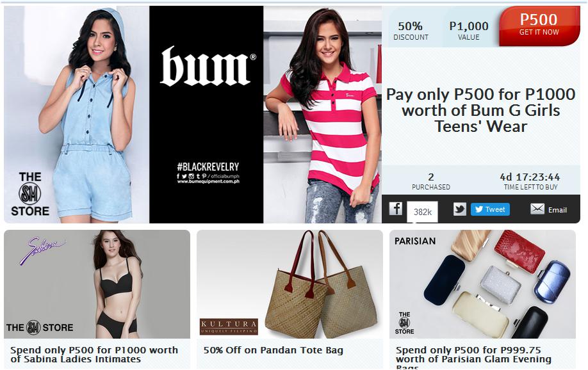
Task: Click the SM Store logo on Parisian deal
Action: tap(404, 323)
